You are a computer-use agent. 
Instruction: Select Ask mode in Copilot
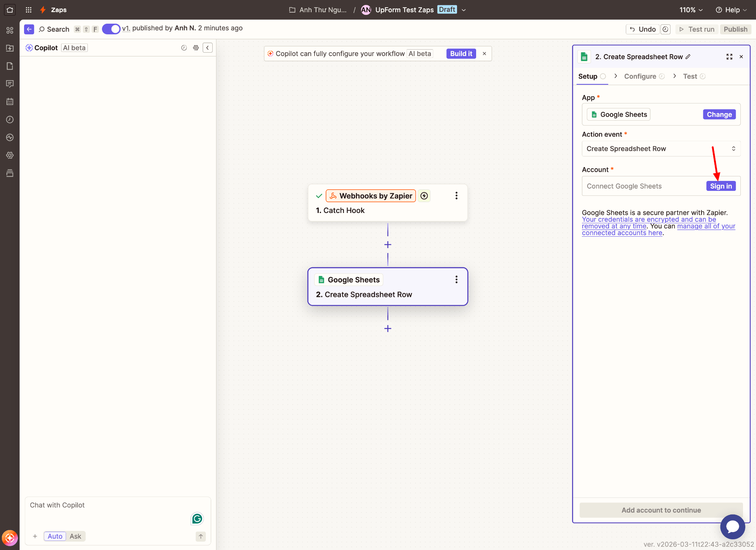pyautogui.click(x=75, y=536)
